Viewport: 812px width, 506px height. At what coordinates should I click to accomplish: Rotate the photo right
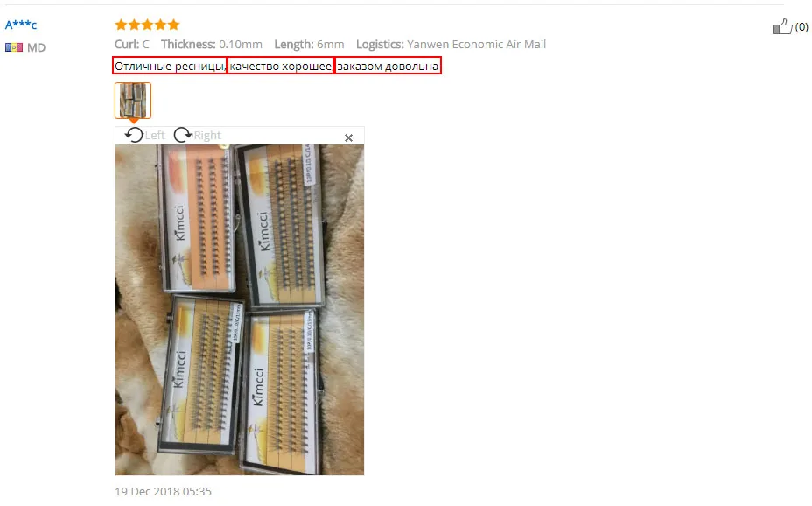click(183, 135)
